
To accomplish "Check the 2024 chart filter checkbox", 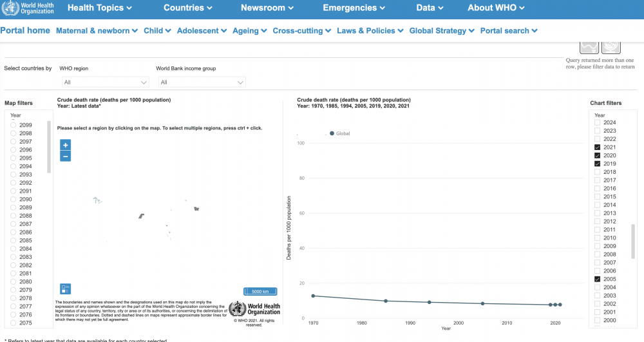I will (597, 122).
